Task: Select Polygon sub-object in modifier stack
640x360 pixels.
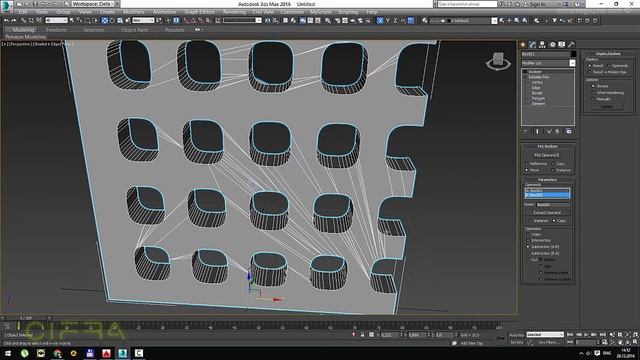Action: 538,98
